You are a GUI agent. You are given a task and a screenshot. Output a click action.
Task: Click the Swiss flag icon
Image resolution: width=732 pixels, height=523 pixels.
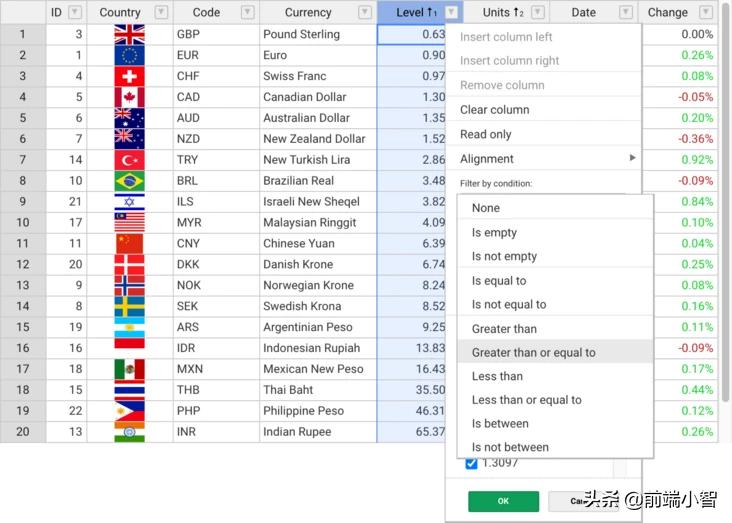[129, 76]
